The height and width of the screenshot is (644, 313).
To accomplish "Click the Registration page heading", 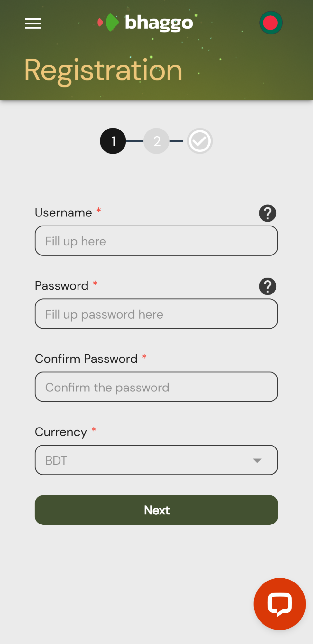I will [103, 71].
